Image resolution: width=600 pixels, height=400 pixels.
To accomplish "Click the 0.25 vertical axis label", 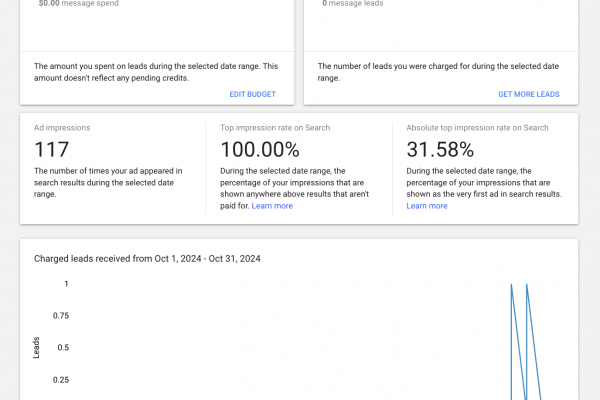I will [x=60, y=380].
